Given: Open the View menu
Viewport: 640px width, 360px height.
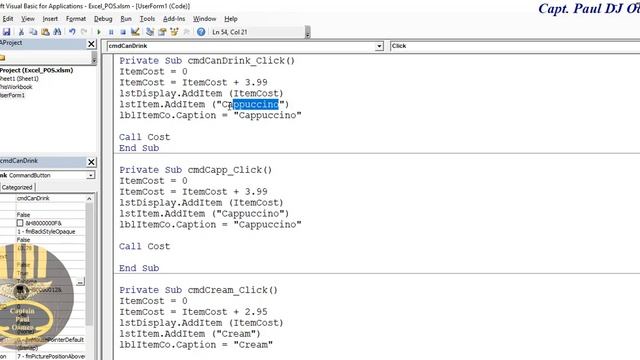Looking at the screenshot, I should coord(28,19).
